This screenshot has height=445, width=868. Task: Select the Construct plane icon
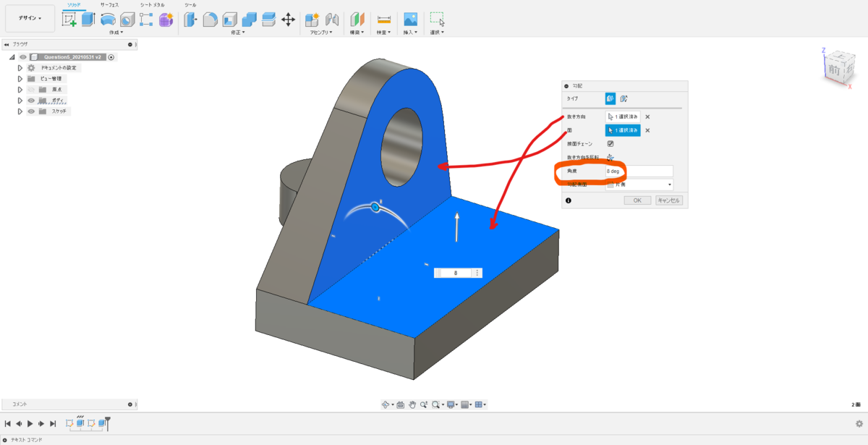pyautogui.click(x=357, y=20)
